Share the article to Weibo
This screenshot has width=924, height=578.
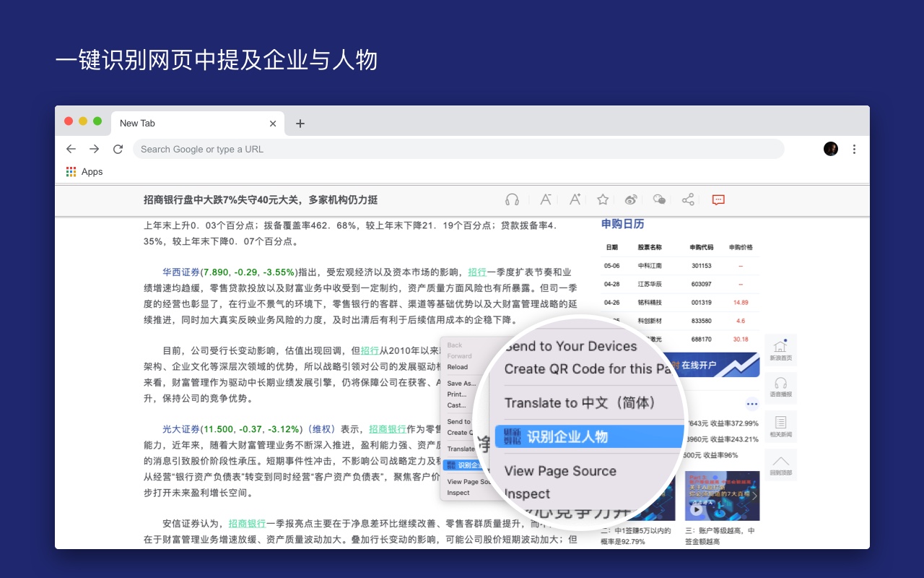(x=631, y=199)
